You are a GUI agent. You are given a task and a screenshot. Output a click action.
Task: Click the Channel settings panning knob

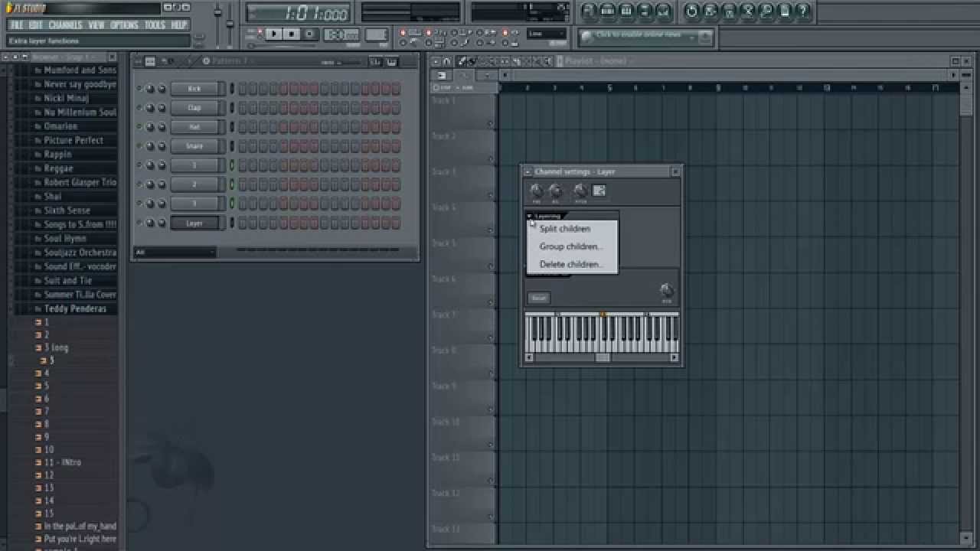tap(536, 191)
